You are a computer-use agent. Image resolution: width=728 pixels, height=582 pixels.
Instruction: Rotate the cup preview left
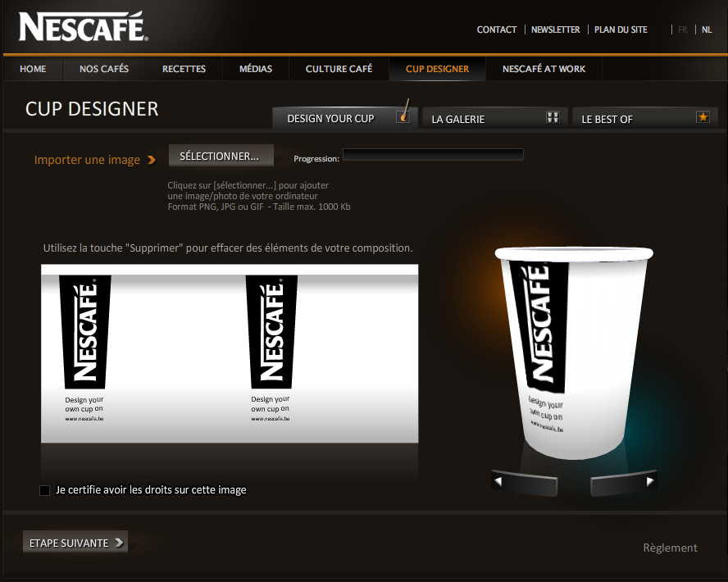tap(524, 483)
